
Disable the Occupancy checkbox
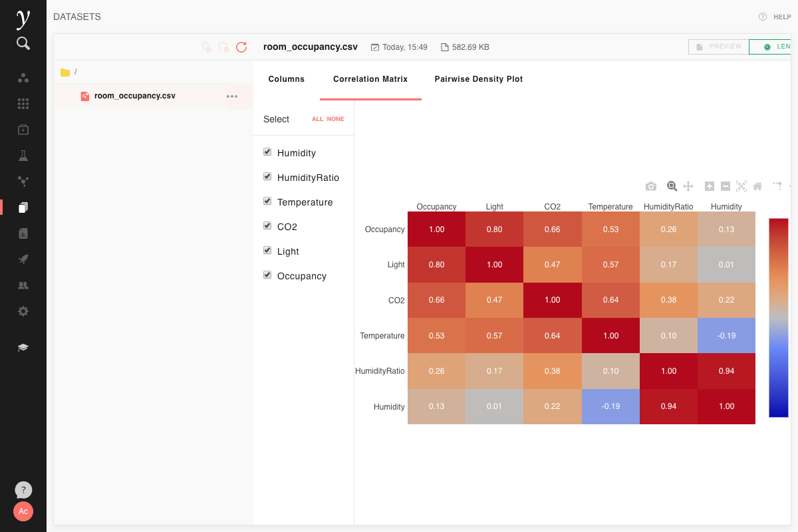coord(267,275)
